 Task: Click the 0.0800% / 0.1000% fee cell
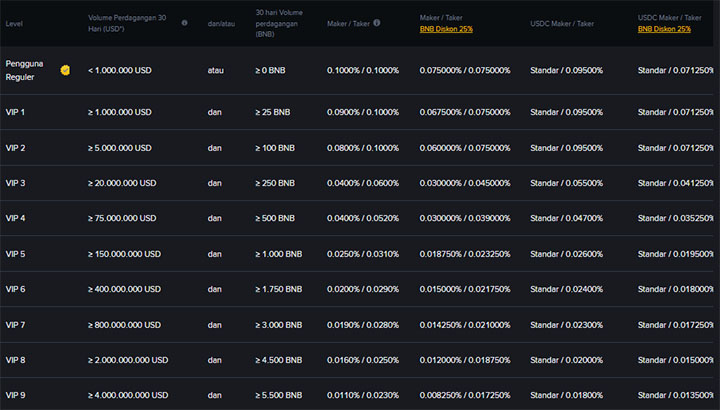pos(363,148)
